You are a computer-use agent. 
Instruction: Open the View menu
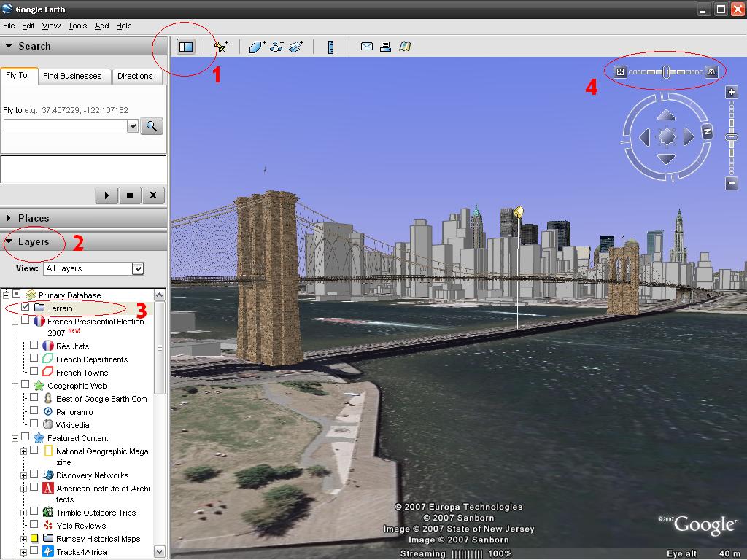[51, 26]
